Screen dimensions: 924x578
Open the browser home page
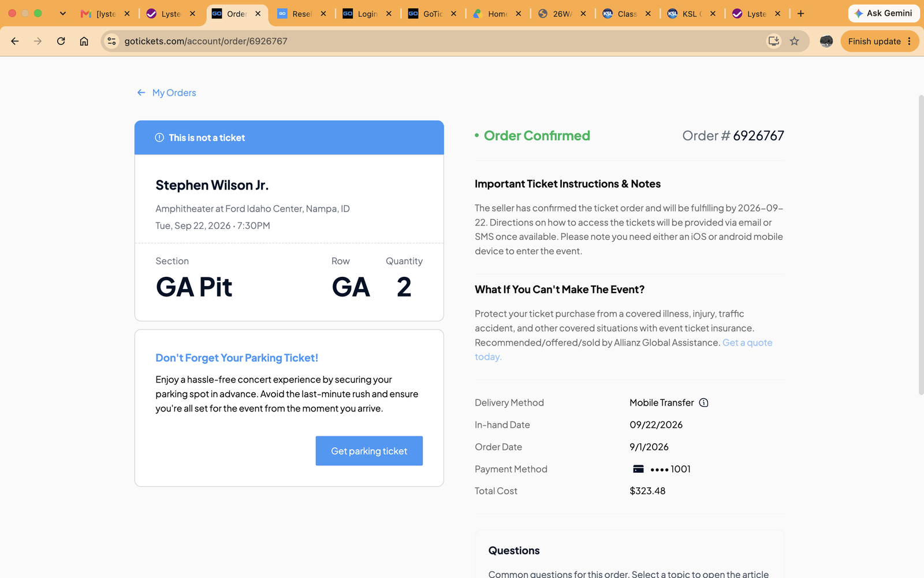point(84,41)
